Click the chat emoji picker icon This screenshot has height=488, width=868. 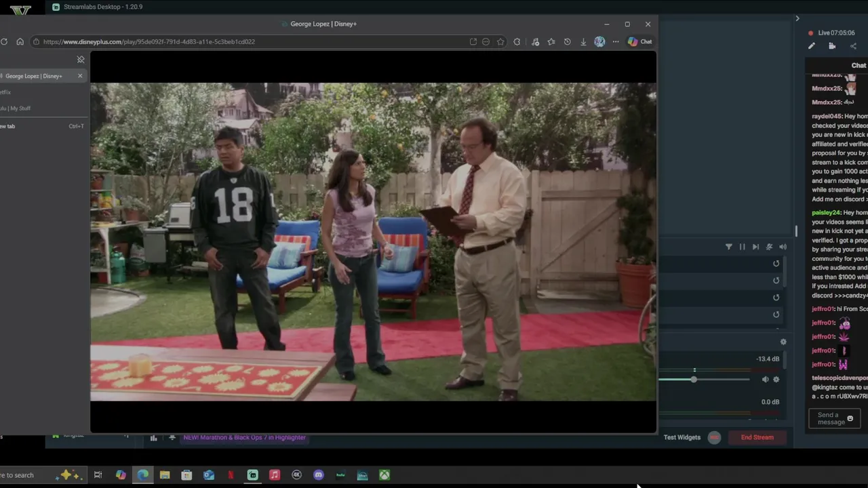(850, 419)
